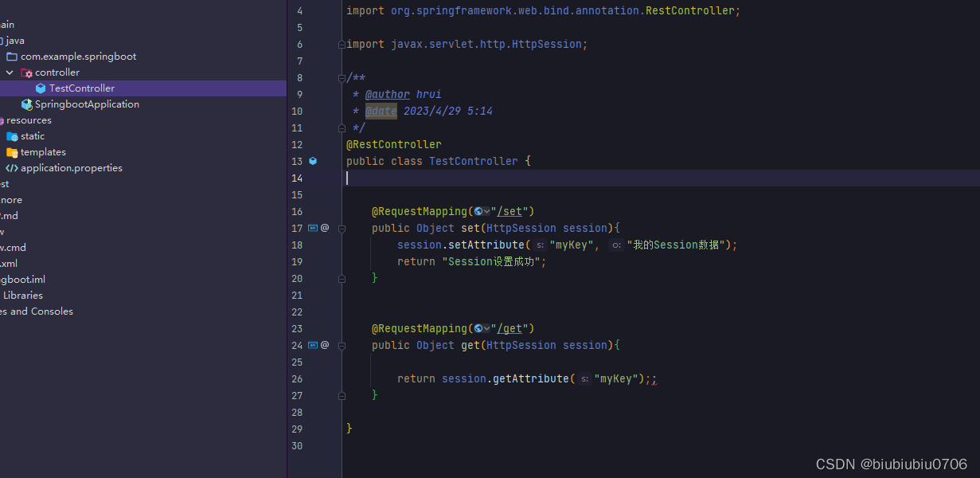980x478 pixels.
Task: Click the HTTP request gutter icon on the set method
Action: click(312, 228)
